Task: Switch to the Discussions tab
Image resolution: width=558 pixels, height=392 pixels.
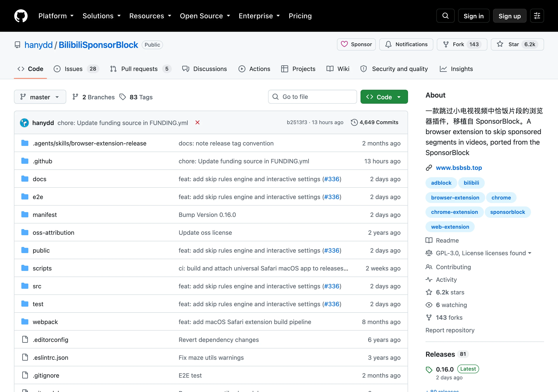Action: [x=204, y=69]
